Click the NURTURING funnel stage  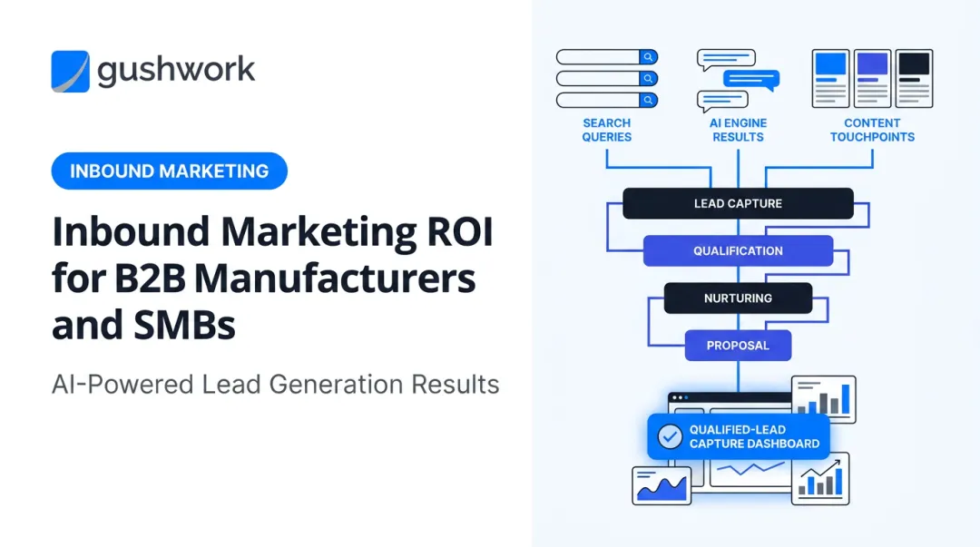(x=738, y=298)
